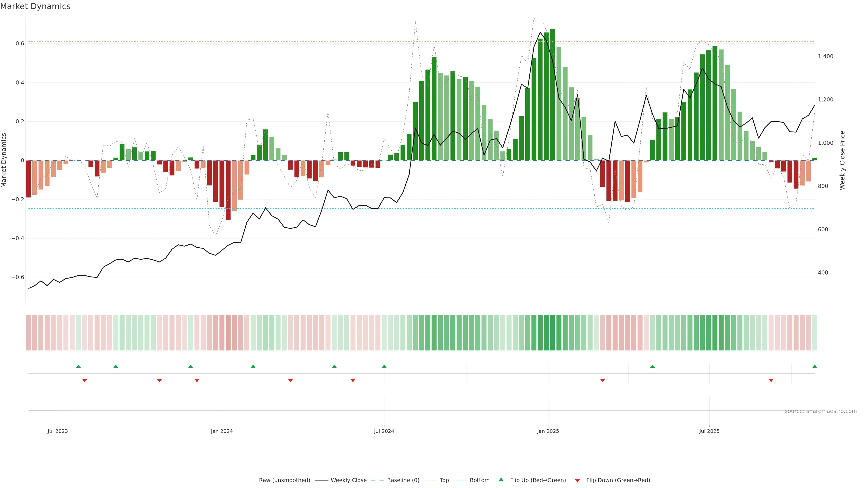Click the Market Dynamics chart title
This screenshot has height=488, width=868.
pyautogui.click(x=35, y=6)
